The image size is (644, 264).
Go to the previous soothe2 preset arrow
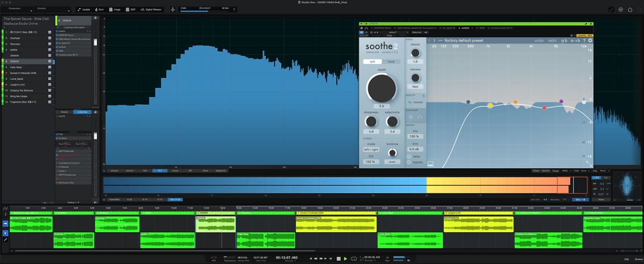[430, 40]
